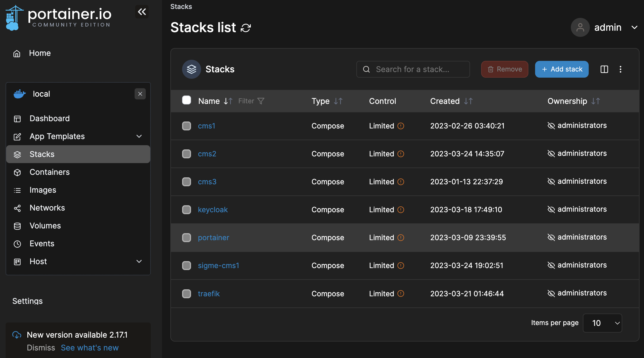The width and height of the screenshot is (644, 358).
Task: Click the Limited warning icon for keycloak
Action: 401,210
